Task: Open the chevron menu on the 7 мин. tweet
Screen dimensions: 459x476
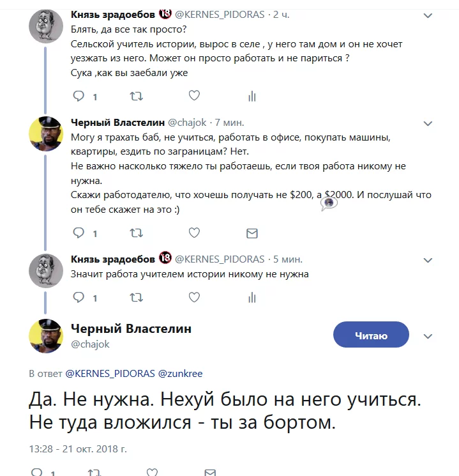Action: point(428,123)
